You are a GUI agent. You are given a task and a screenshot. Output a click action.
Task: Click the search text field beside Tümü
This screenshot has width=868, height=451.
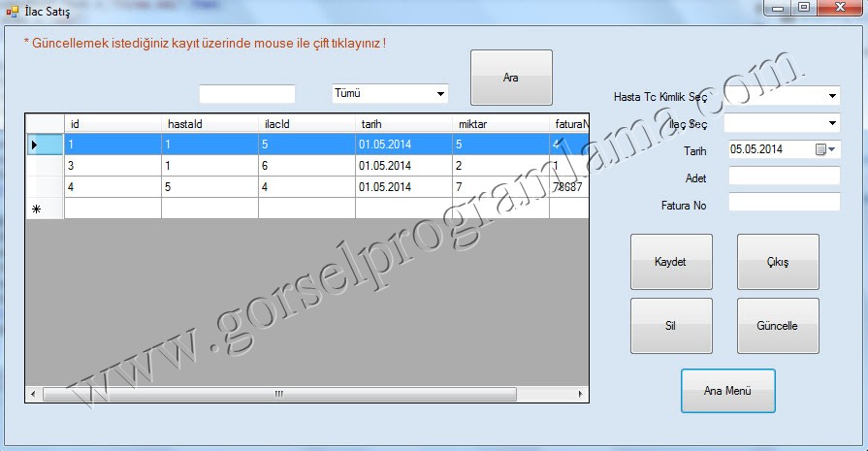[247, 94]
